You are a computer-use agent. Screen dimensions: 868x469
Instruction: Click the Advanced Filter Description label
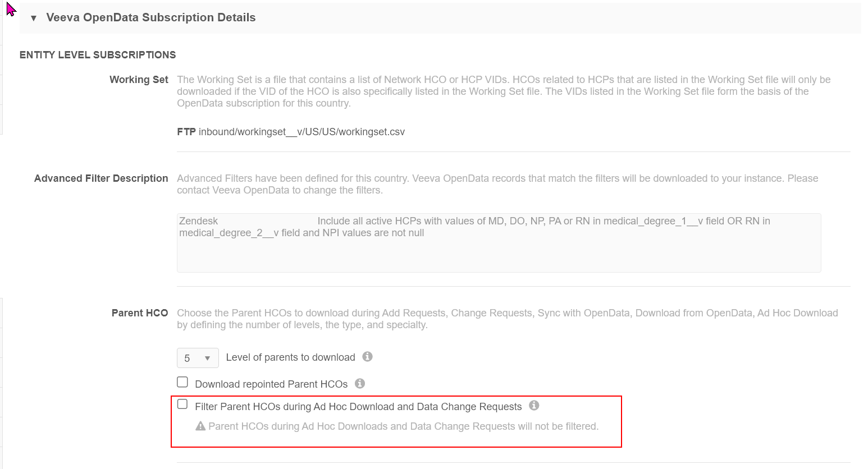[101, 178]
